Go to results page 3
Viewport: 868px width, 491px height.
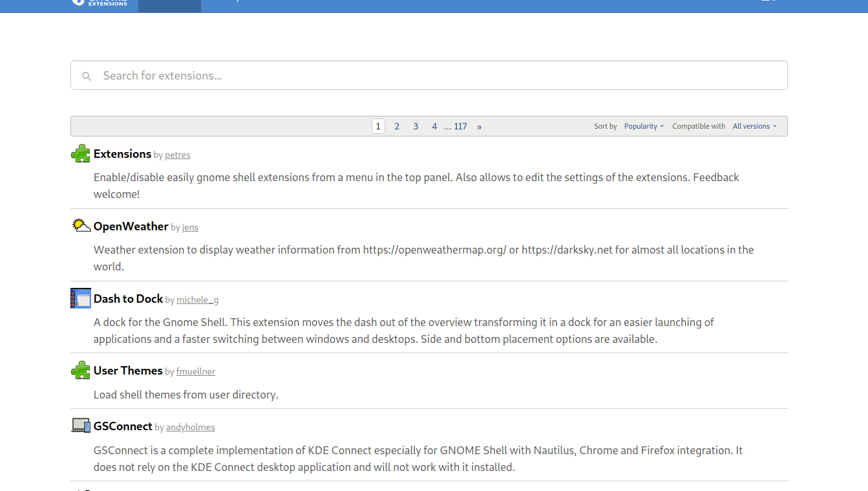(416, 126)
